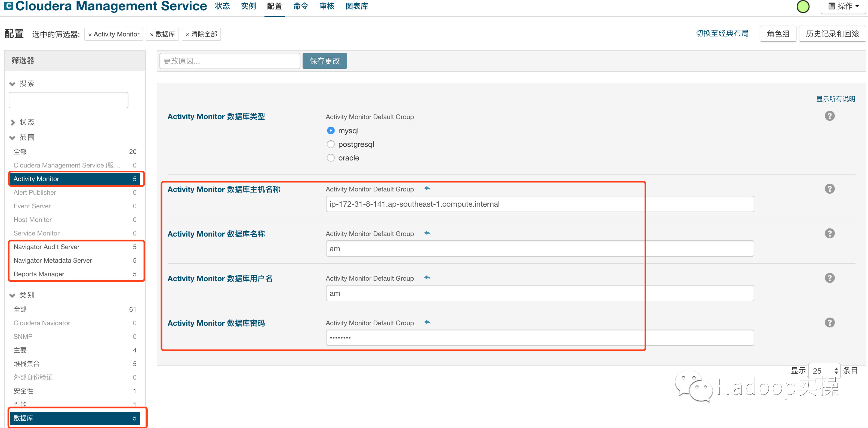Select Cloudera Management Service scope
The image size is (868, 428).
tap(75, 165)
